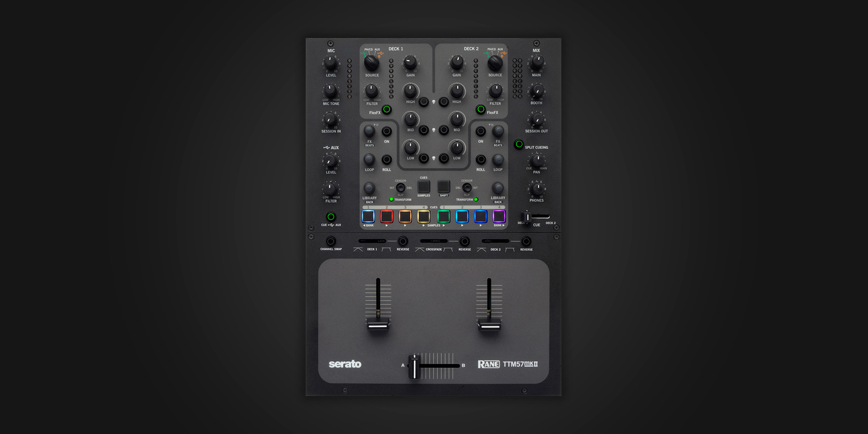Hit the Deck 2 LOW kill button

444,158
